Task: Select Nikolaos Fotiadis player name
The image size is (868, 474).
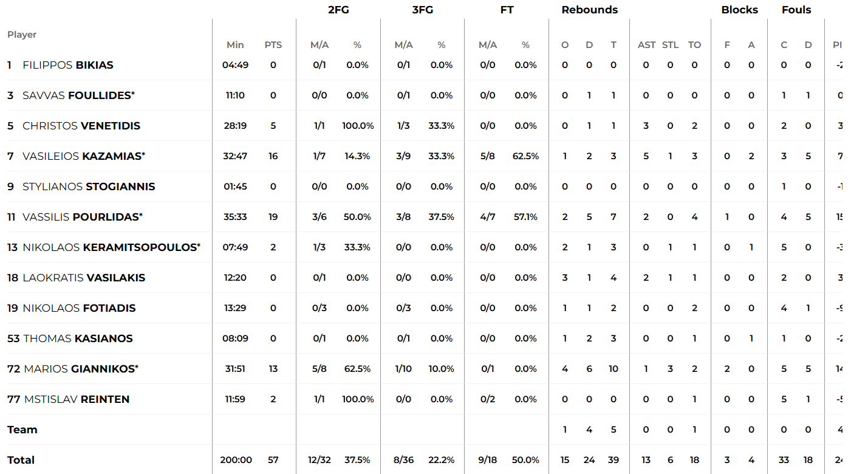Action: (x=79, y=308)
